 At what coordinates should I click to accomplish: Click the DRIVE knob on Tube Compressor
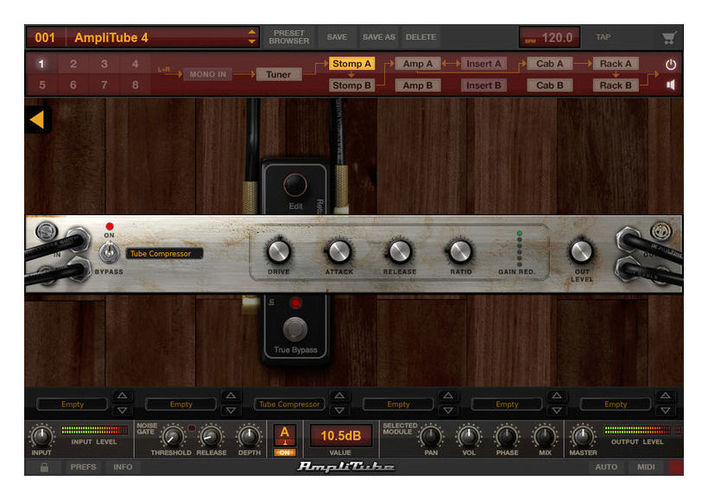coord(278,251)
